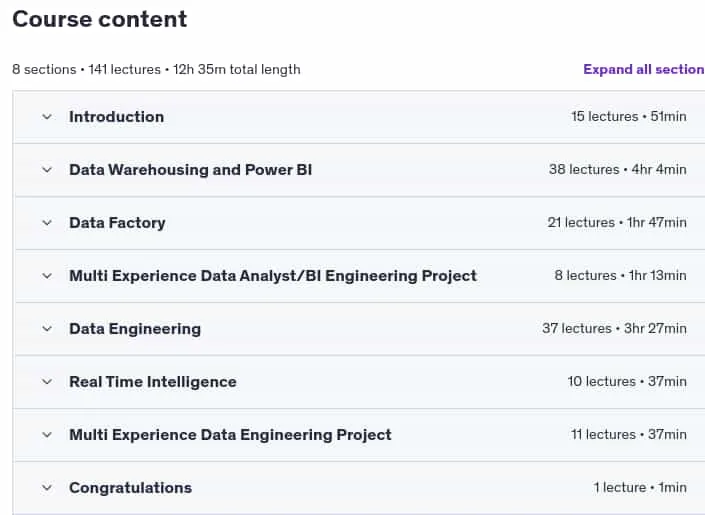Click the 37 lectures 3hr 27min label
The height and width of the screenshot is (515, 705).
[x=614, y=328]
